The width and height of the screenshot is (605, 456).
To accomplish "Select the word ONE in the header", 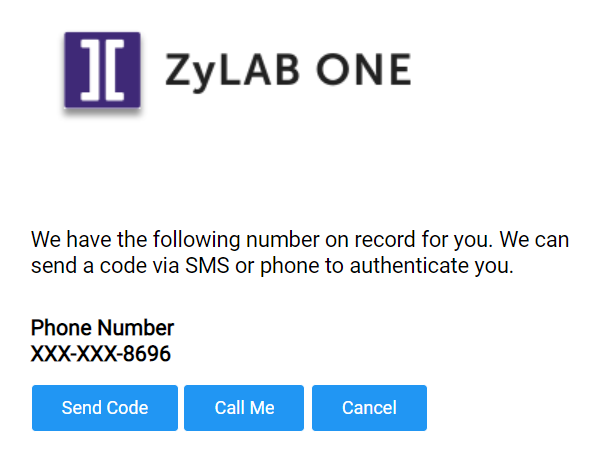I will 364,69.
